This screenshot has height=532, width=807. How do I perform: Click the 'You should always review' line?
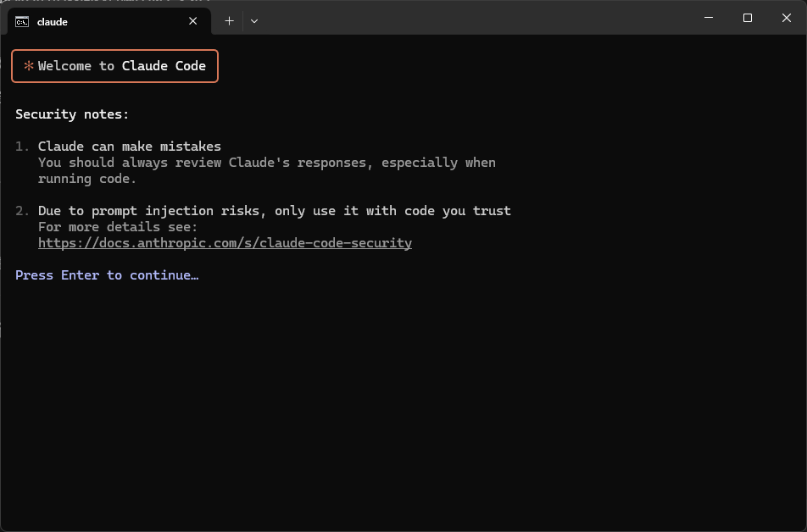(x=266, y=163)
